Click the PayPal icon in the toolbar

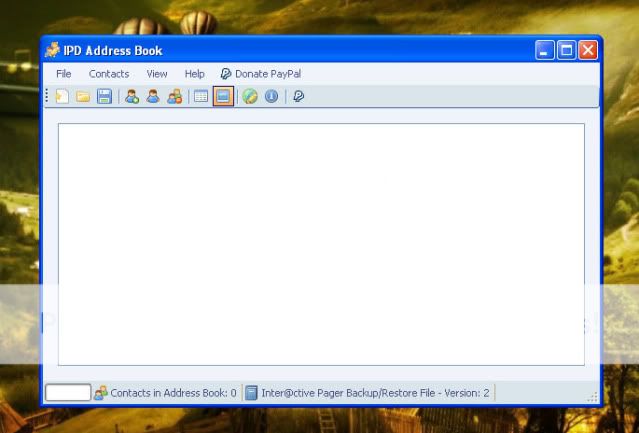click(298, 97)
